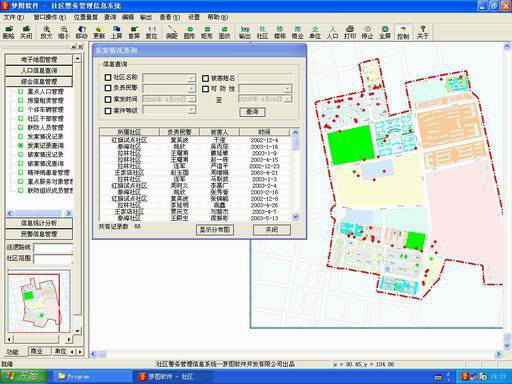The image size is (512, 384).
Task: Open the 设置 menu
Action: pyautogui.click(x=194, y=17)
